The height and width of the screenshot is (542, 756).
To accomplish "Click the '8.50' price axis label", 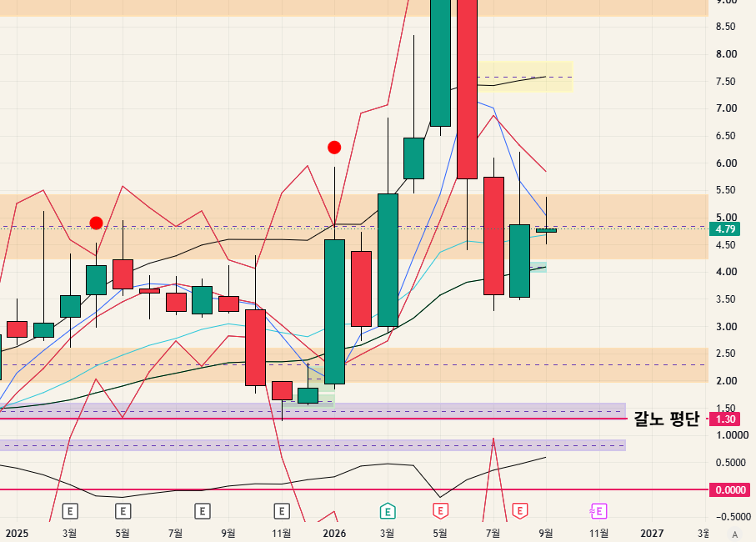I will pyautogui.click(x=726, y=27).
